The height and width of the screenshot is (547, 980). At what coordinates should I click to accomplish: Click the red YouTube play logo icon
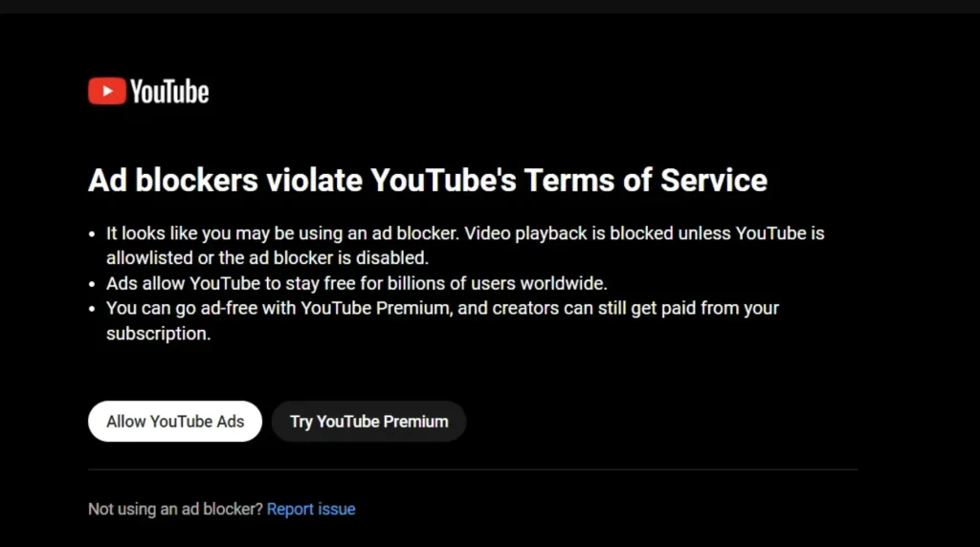(x=106, y=92)
